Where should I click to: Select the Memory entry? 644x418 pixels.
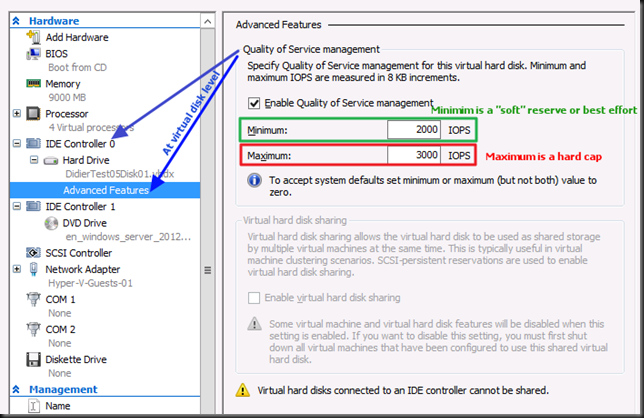point(62,84)
